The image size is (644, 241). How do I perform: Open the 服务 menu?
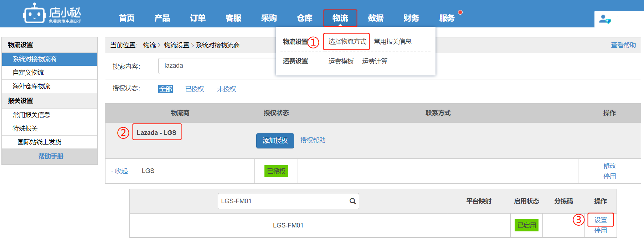[447, 18]
